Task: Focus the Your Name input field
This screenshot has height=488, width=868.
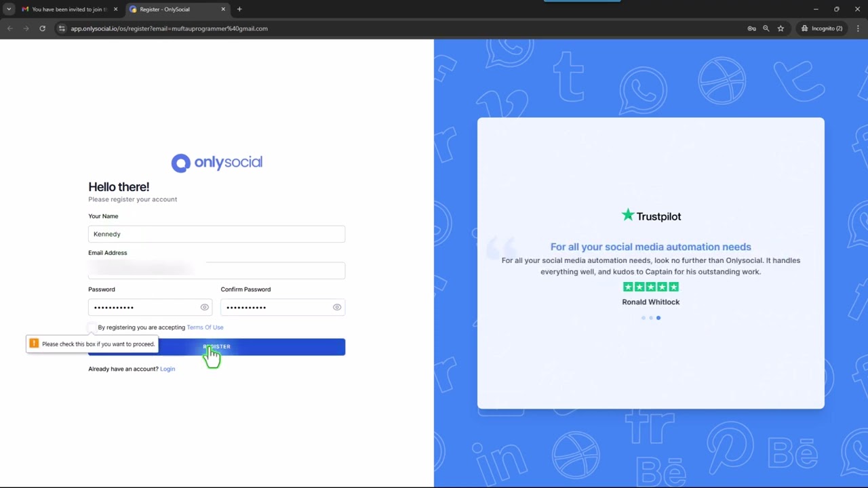Action: coord(216,234)
